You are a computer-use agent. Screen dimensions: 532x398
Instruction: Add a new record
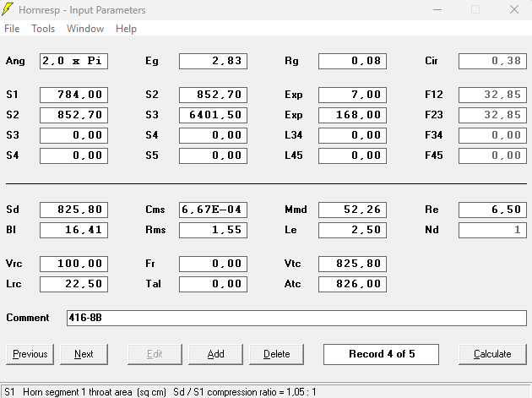[216, 354]
